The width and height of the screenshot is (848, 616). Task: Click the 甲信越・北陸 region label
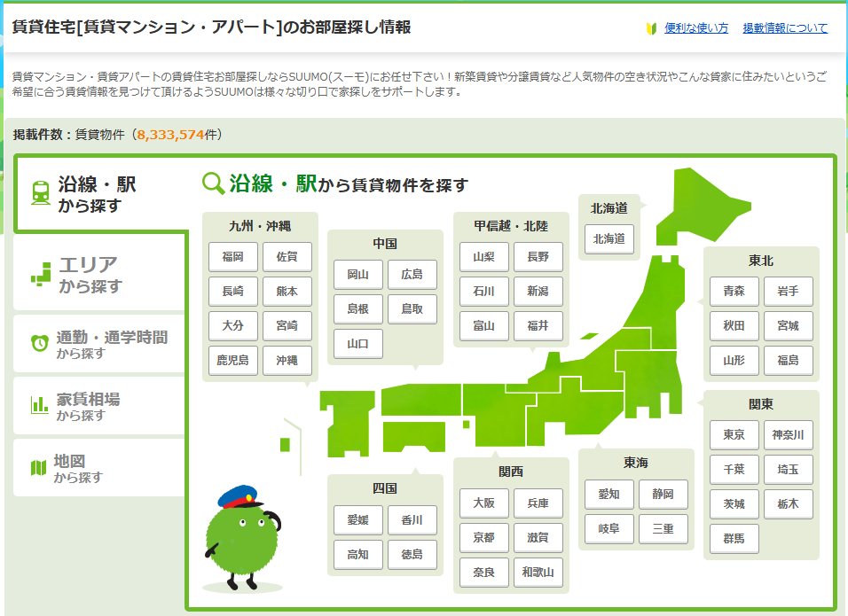pos(511,226)
